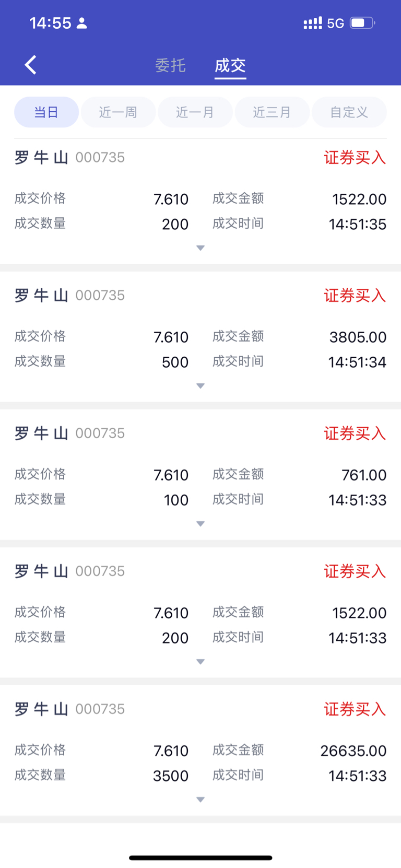Expand the 761.00 trade record

click(200, 524)
